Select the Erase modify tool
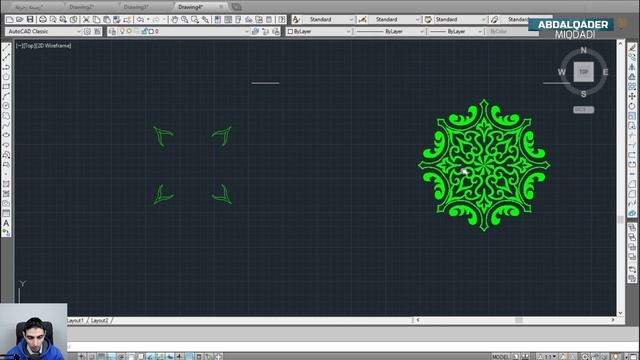 (x=632, y=48)
